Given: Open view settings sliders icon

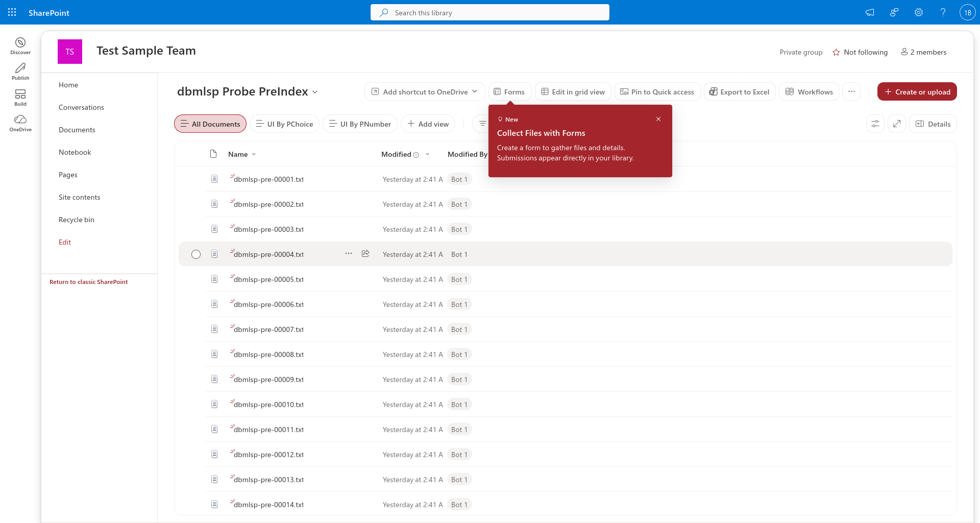Looking at the screenshot, I should [x=875, y=124].
